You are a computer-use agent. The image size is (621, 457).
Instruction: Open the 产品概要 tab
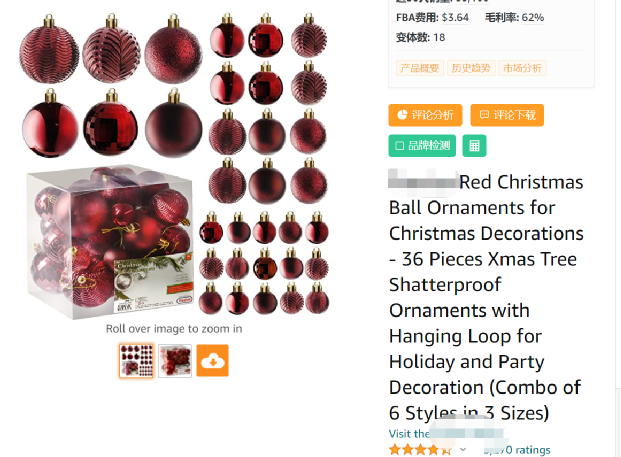click(420, 68)
